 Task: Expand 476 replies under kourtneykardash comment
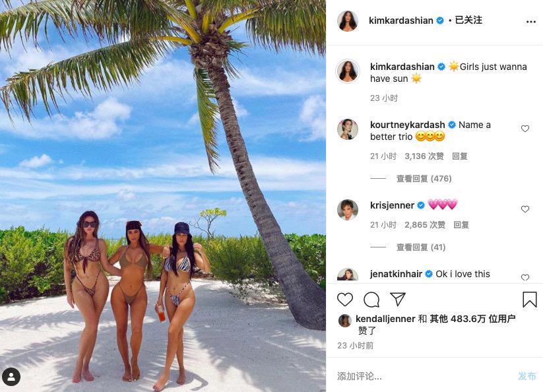coord(424,179)
